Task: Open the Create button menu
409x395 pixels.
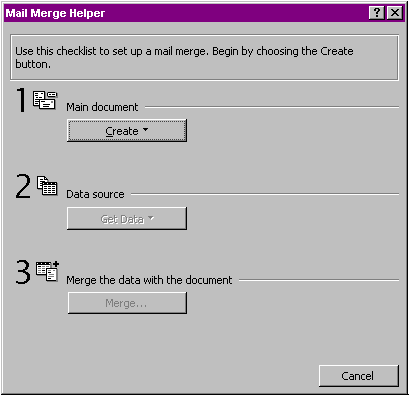Action: tap(127, 131)
